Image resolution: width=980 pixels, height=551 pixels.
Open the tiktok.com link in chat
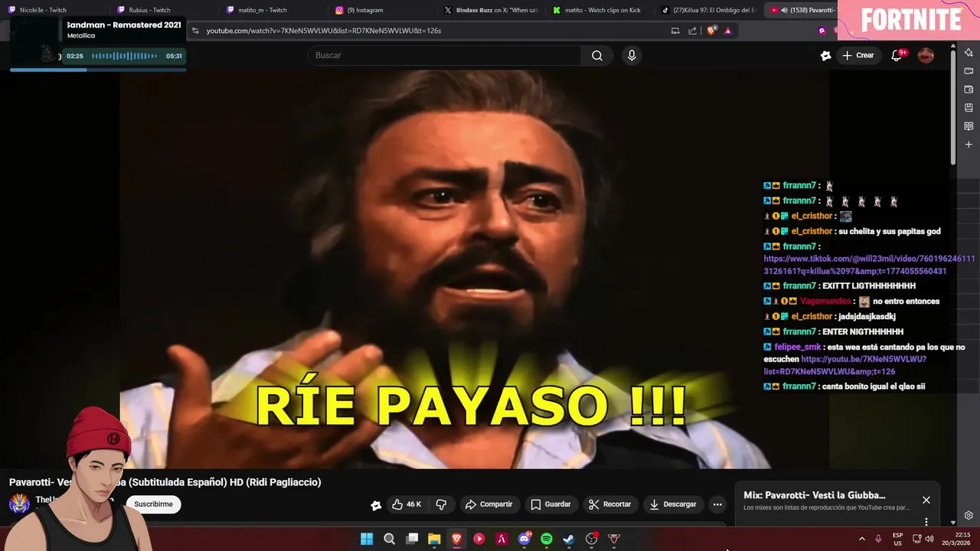(869, 265)
